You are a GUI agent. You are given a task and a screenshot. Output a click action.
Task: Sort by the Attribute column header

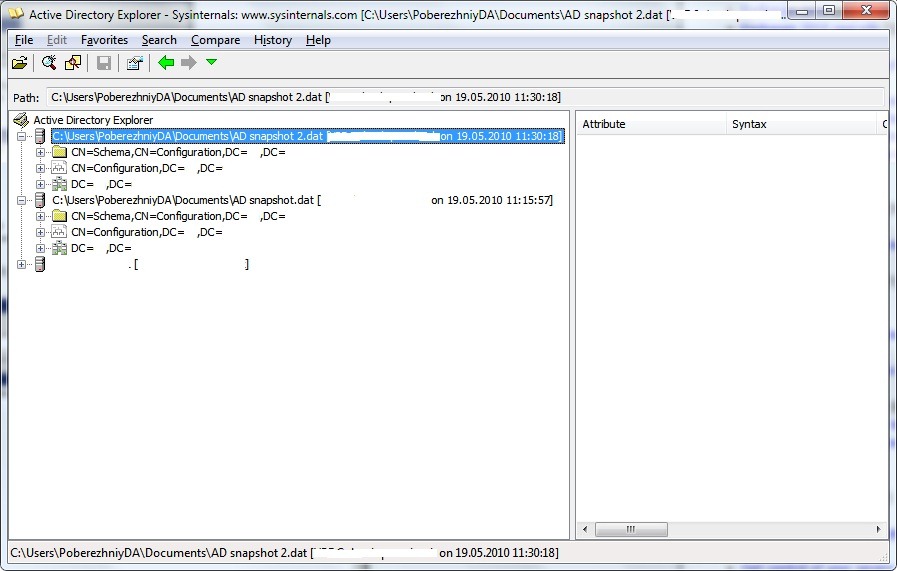pos(652,124)
